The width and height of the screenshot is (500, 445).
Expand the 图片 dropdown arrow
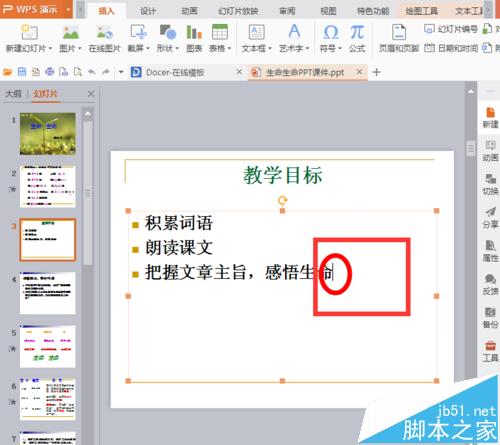[80, 49]
